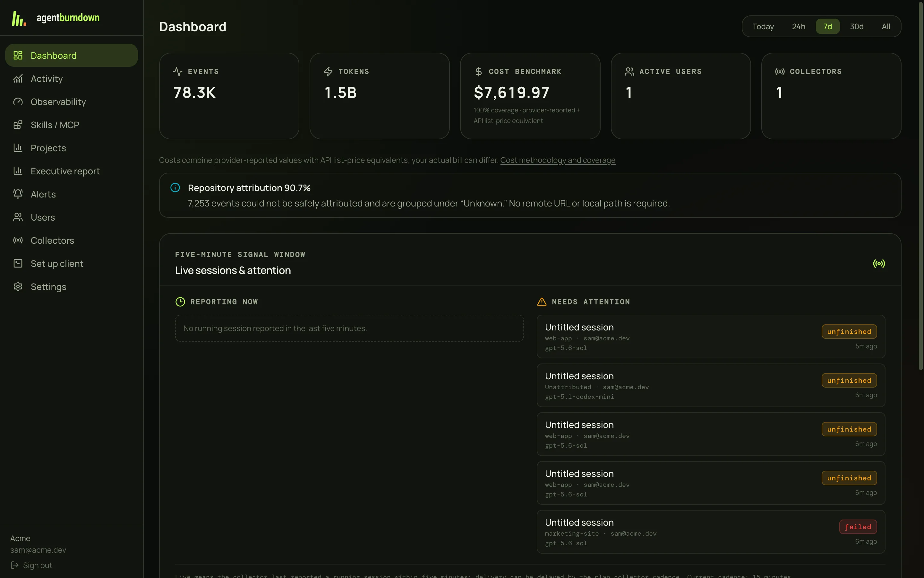Click the Alerts bell icon
The image size is (924, 578).
(x=18, y=194)
